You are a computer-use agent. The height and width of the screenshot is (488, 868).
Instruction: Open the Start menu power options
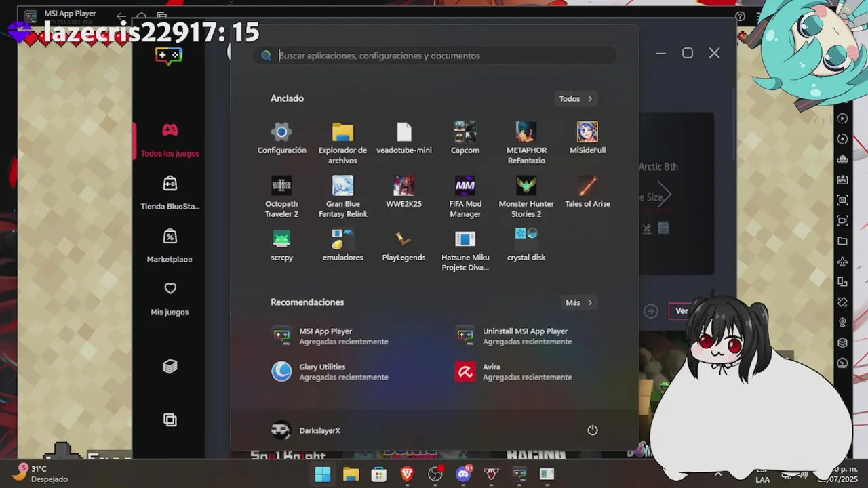[x=592, y=430]
